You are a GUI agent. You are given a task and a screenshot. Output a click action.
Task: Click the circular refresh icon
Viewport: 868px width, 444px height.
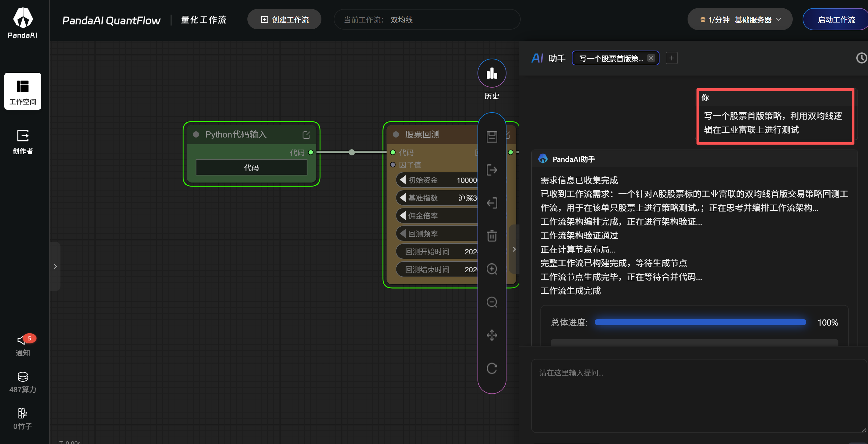point(492,368)
